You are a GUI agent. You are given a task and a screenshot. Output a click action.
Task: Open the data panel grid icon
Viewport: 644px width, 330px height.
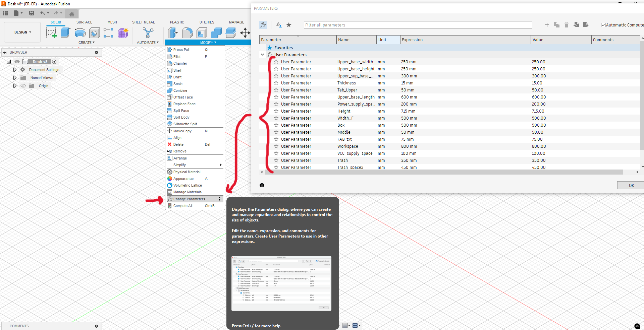pos(5,13)
